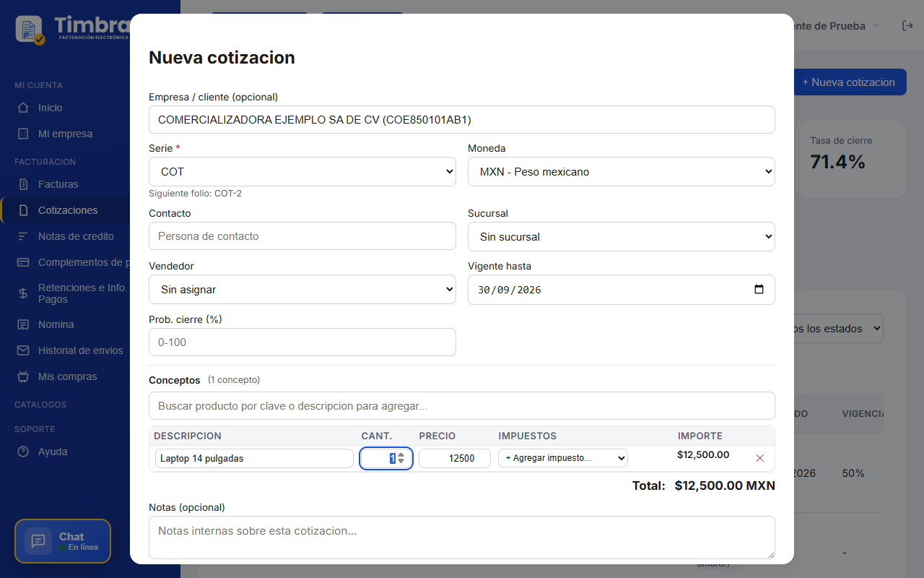This screenshot has height=578, width=924.
Task: Click the Timbra logo icon
Action: click(30, 30)
